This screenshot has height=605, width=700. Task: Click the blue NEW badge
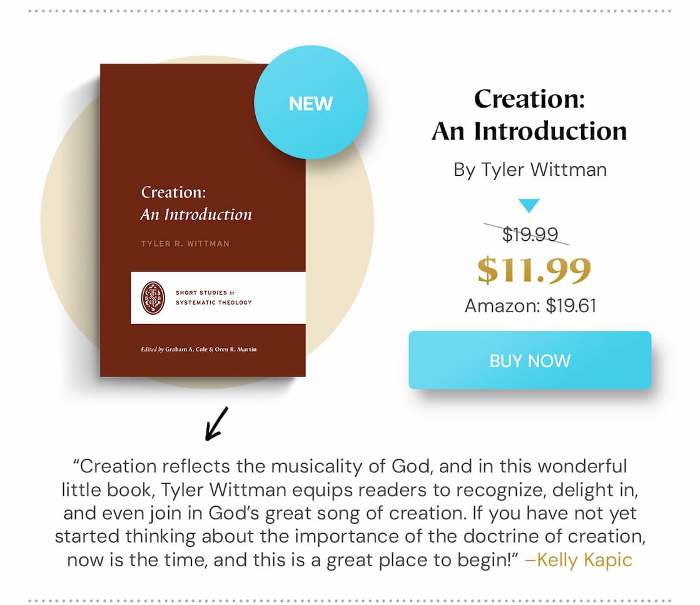click(311, 102)
